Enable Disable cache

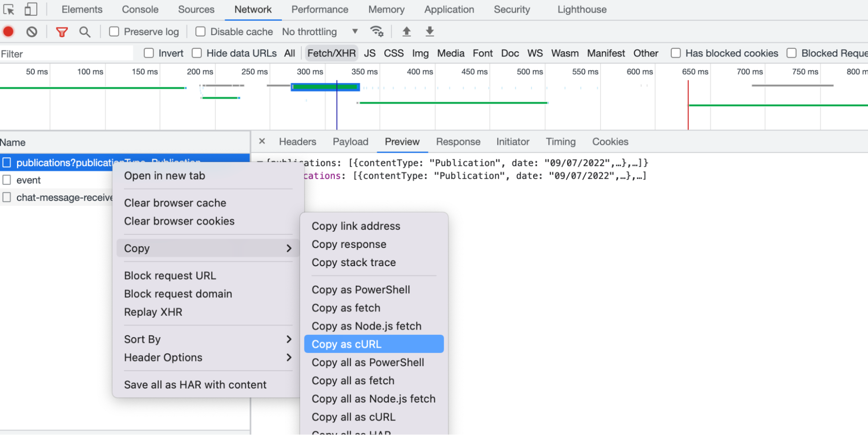click(x=200, y=31)
